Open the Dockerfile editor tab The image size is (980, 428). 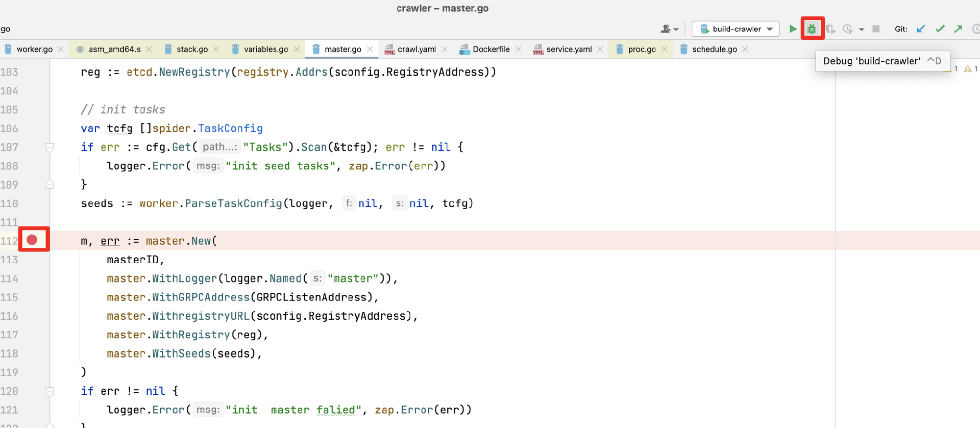[491, 49]
